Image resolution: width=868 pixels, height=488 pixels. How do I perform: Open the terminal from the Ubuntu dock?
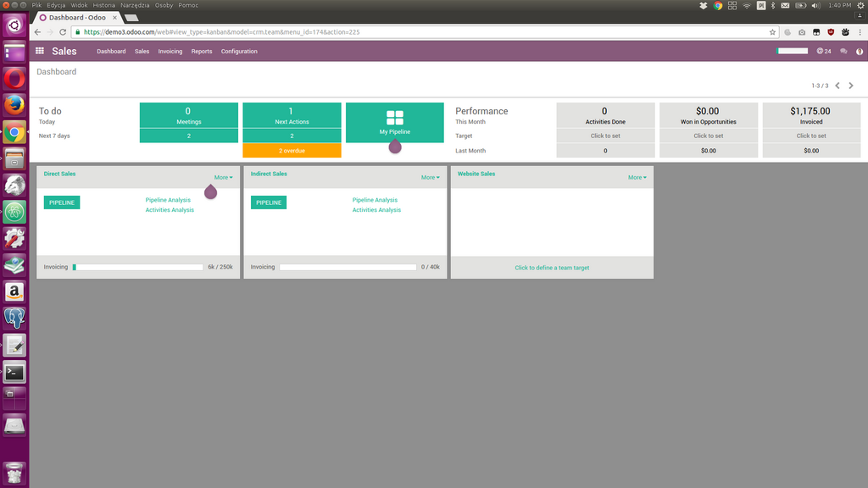pyautogui.click(x=14, y=372)
